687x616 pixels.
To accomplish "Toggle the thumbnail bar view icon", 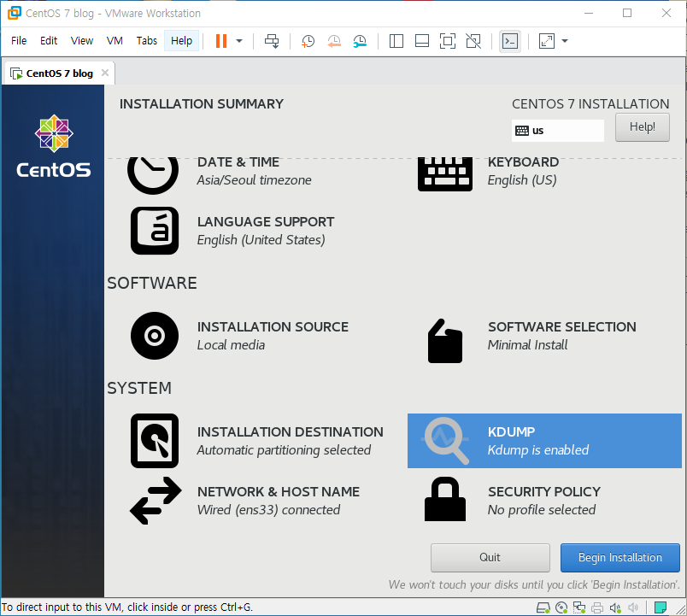I will pos(422,41).
